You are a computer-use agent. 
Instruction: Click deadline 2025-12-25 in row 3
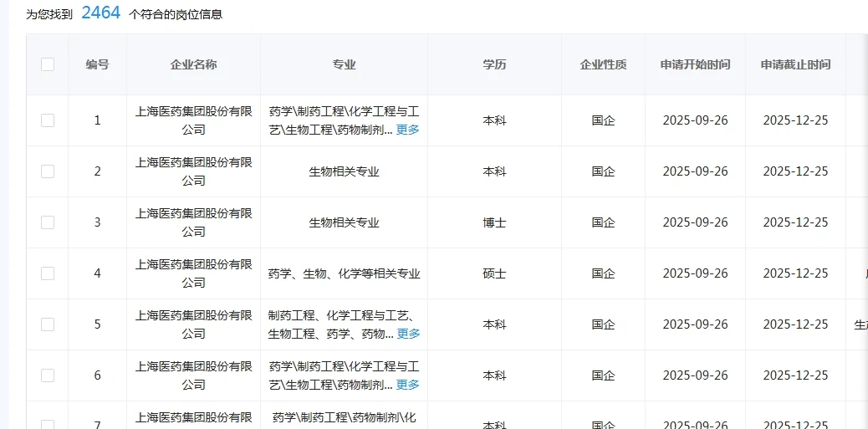(x=795, y=222)
